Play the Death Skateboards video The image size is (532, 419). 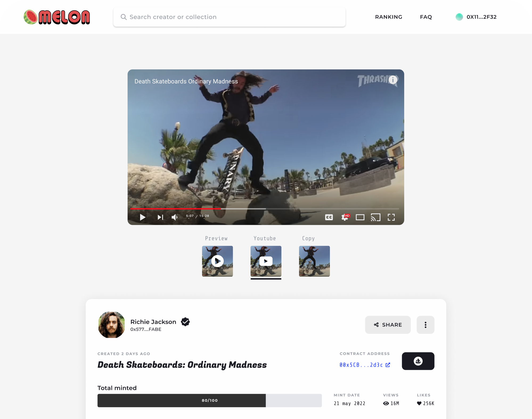(142, 217)
